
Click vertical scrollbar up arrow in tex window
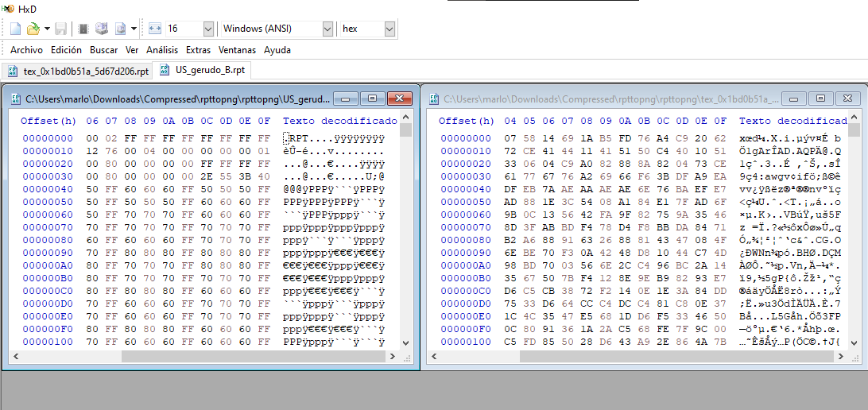856,117
